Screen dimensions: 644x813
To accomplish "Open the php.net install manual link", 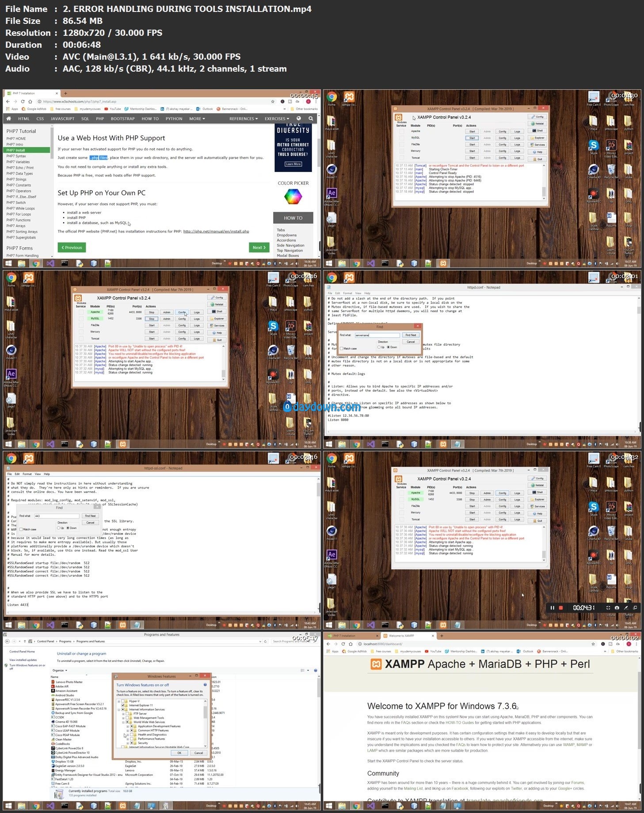I will click(216, 231).
